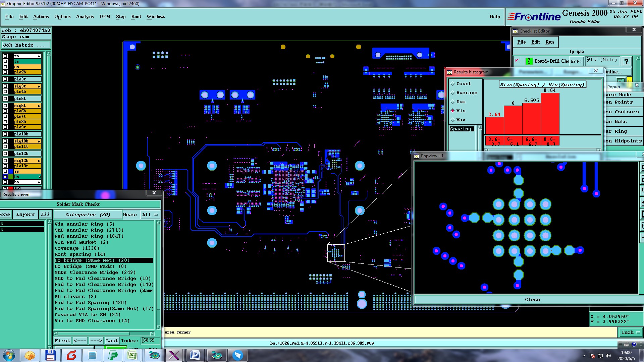Open the DFM menu

(x=105, y=16)
